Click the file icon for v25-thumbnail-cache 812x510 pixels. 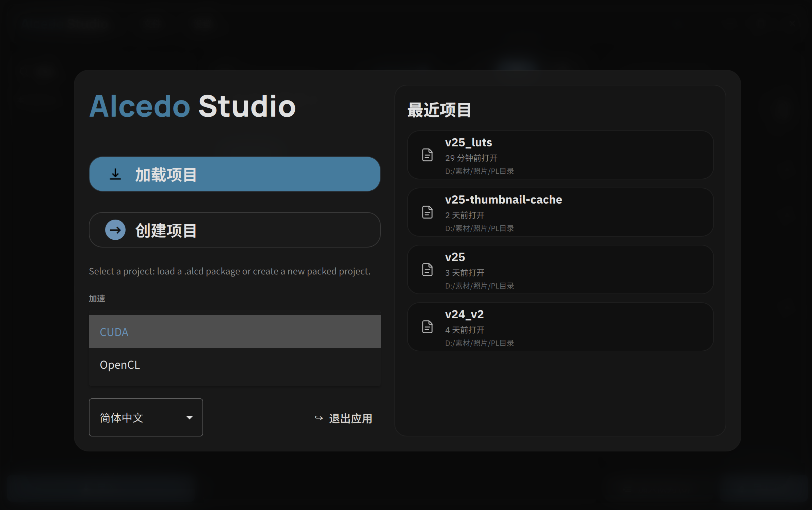click(x=427, y=212)
